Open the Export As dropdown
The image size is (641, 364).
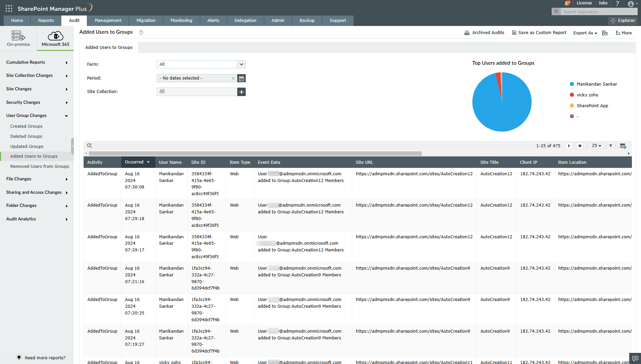pos(585,33)
